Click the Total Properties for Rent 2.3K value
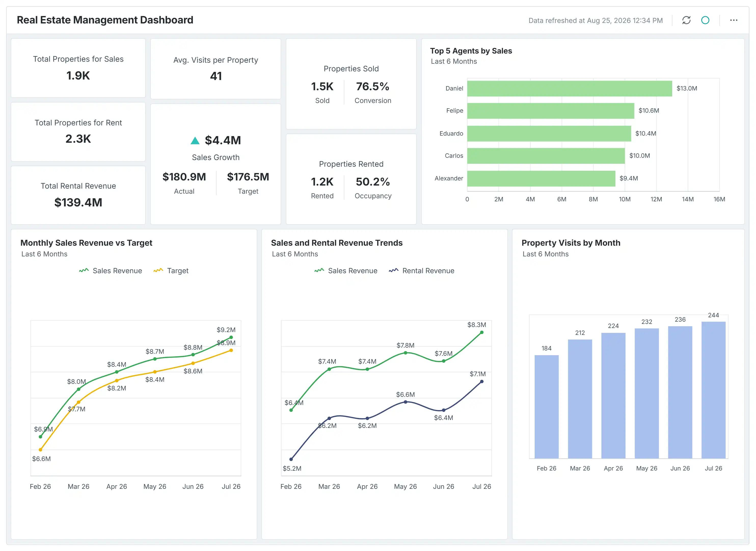756x551 pixels. pos(78,139)
